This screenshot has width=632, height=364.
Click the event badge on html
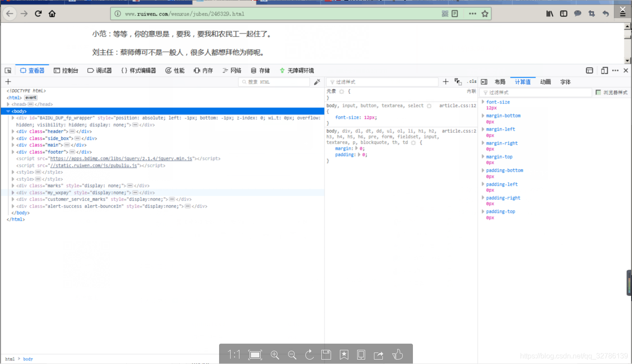pyautogui.click(x=31, y=97)
